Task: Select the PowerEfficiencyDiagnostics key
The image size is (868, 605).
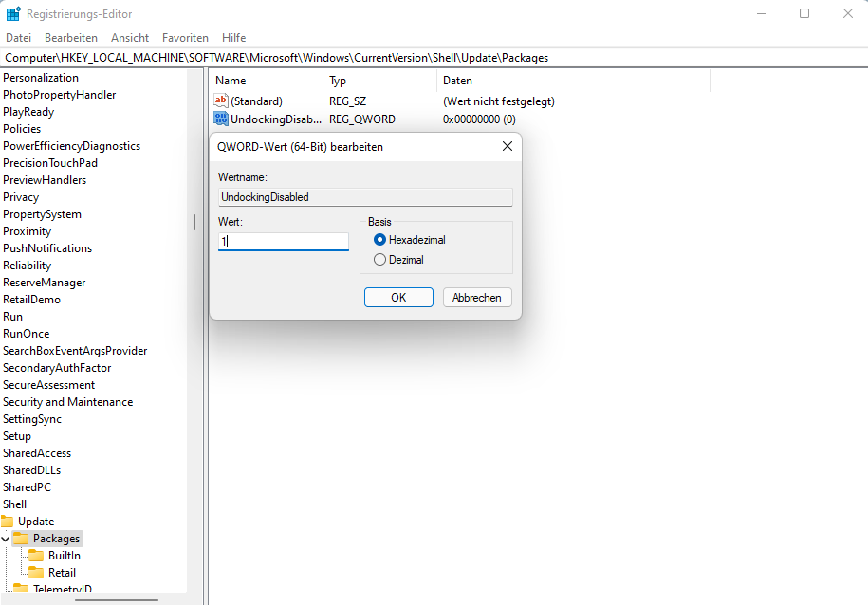Action: coord(71,146)
